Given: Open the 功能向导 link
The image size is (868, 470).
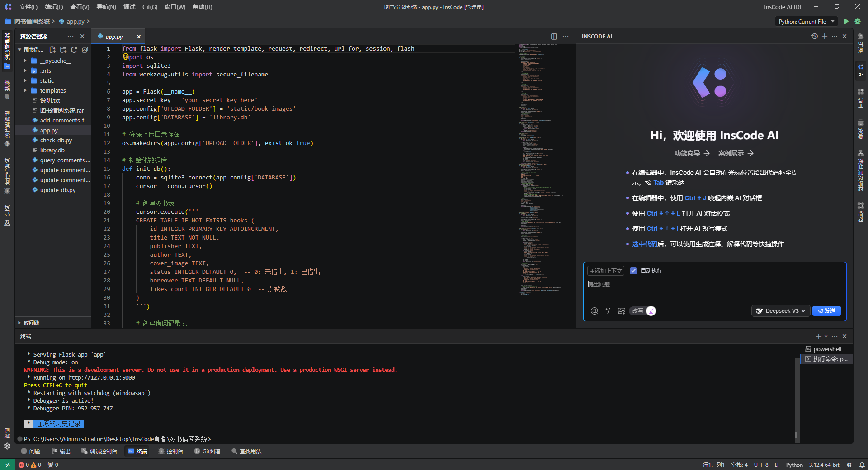Looking at the screenshot, I should (692, 153).
